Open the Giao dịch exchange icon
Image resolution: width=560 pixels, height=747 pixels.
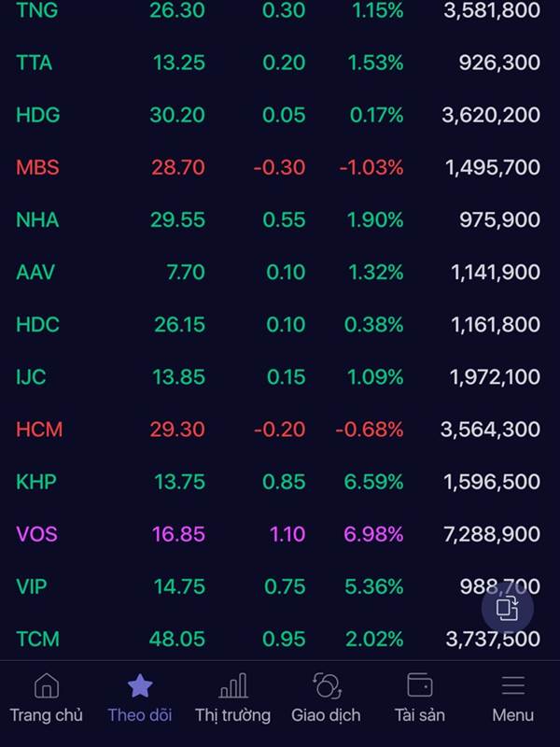pos(327,685)
